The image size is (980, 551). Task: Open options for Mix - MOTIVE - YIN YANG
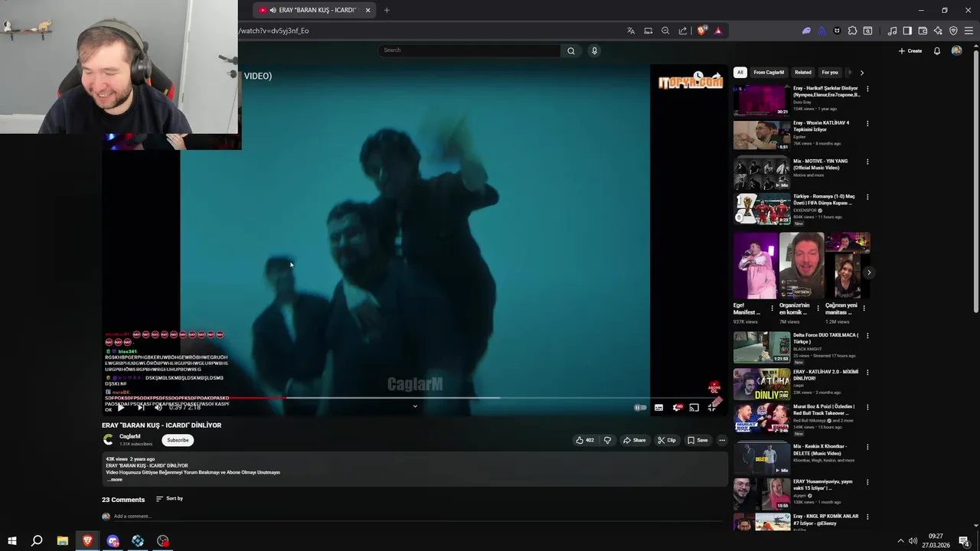tap(867, 162)
